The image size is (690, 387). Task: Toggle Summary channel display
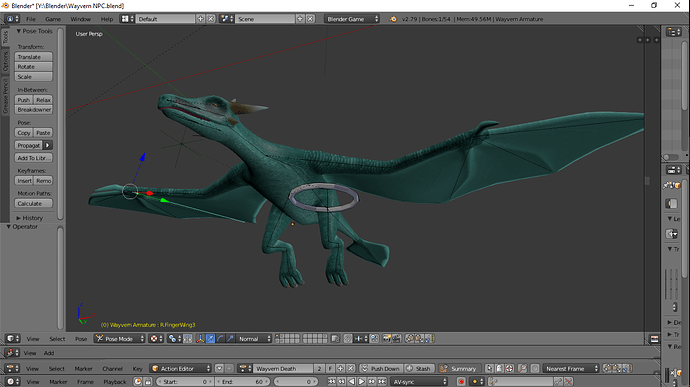pos(459,369)
